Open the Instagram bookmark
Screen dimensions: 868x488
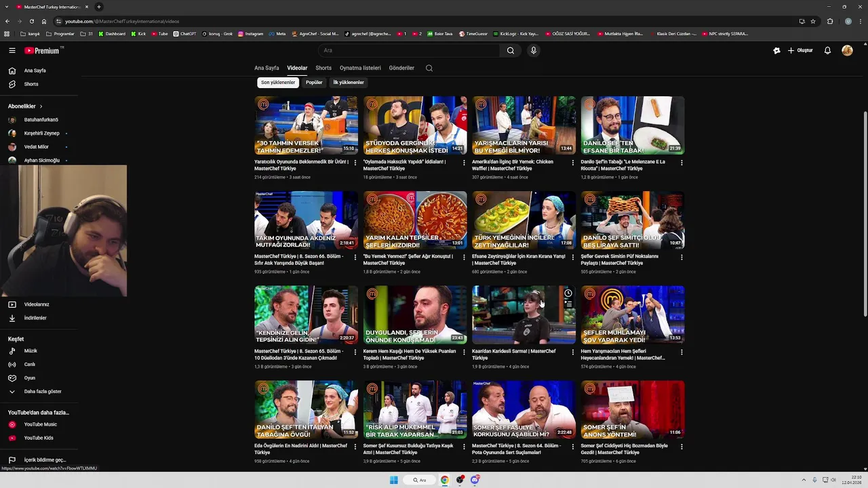(250, 34)
